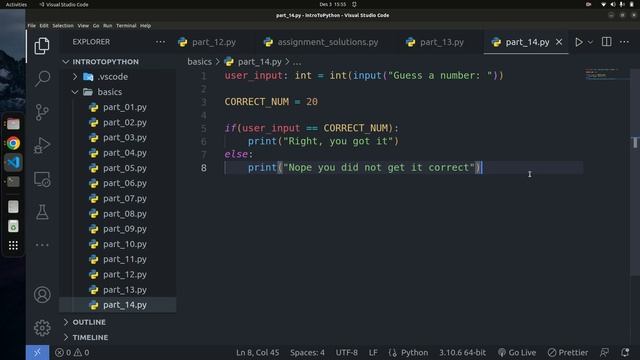
Task: Select Python interpreter 3.10.6 64-bit
Action: pos(462,352)
